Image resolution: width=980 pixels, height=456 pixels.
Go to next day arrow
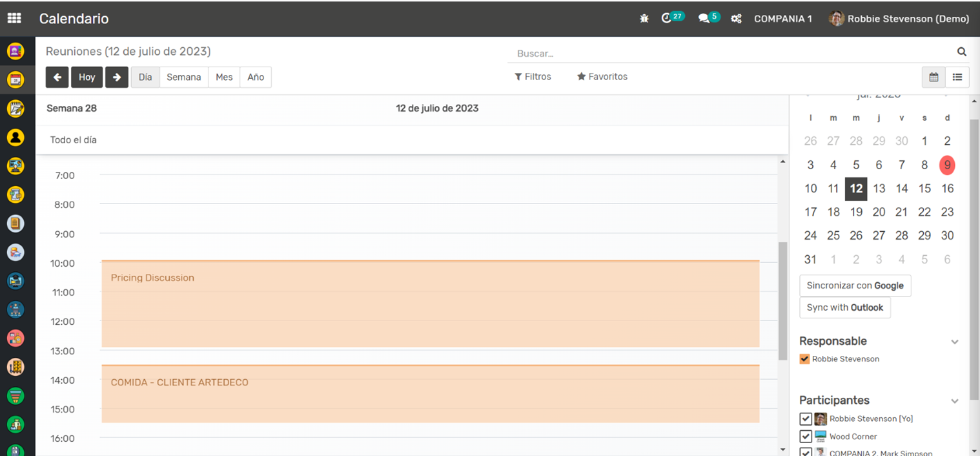click(117, 77)
